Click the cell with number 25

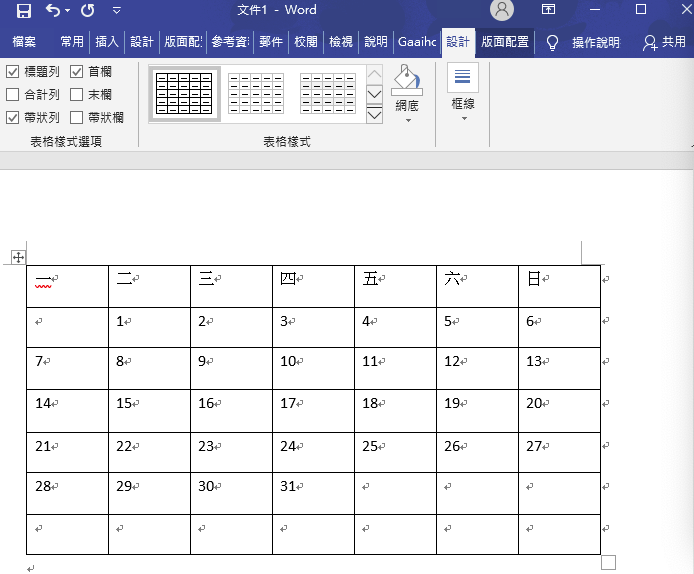[x=395, y=452]
